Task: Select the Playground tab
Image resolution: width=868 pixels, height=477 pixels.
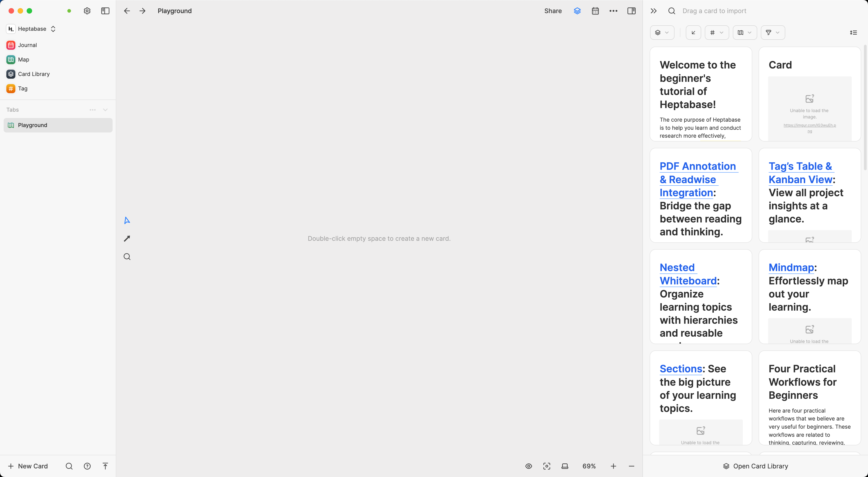Action: click(58, 125)
